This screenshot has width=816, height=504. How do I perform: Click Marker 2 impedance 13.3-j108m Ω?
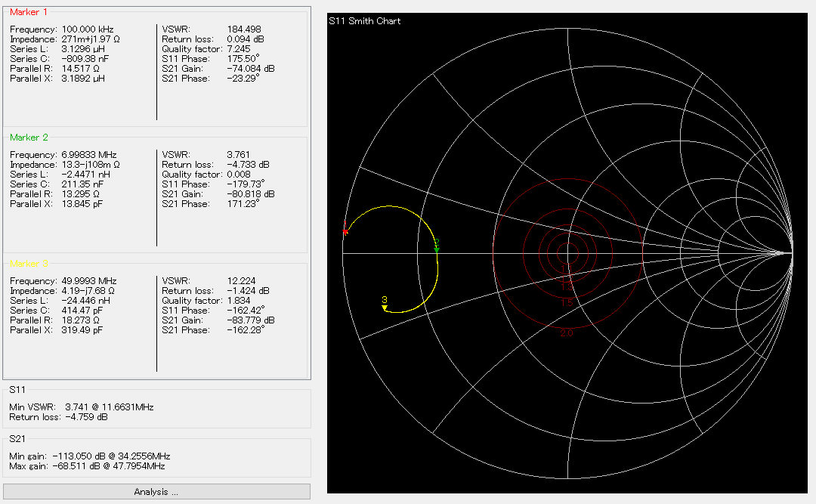pyautogui.click(x=91, y=165)
